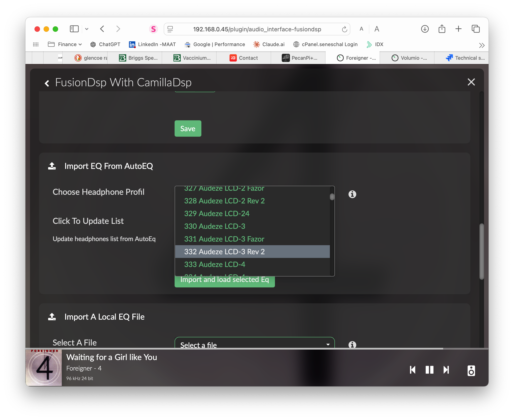Select 333 Audeze LCD-4 profile
The width and height of the screenshot is (514, 420).
point(252,264)
